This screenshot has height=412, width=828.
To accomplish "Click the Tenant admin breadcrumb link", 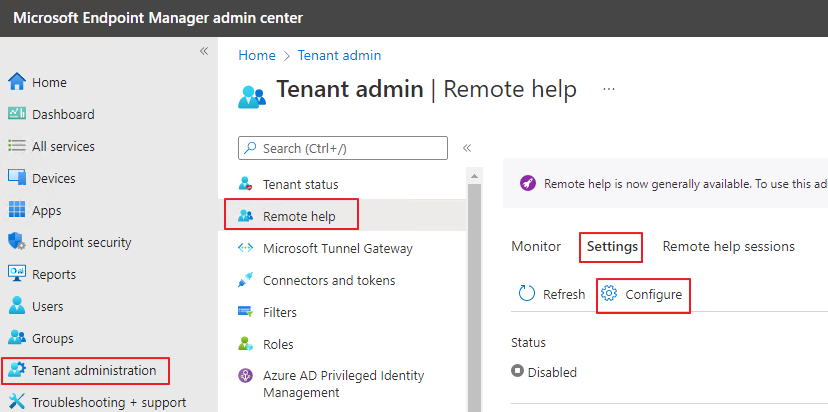I will point(339,55).
